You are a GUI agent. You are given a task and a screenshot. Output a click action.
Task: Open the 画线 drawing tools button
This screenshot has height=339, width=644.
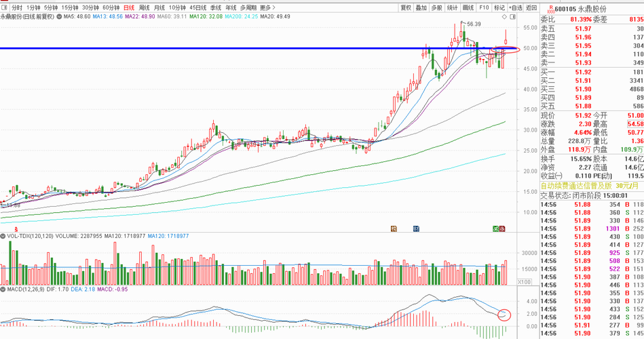[468, 8]
